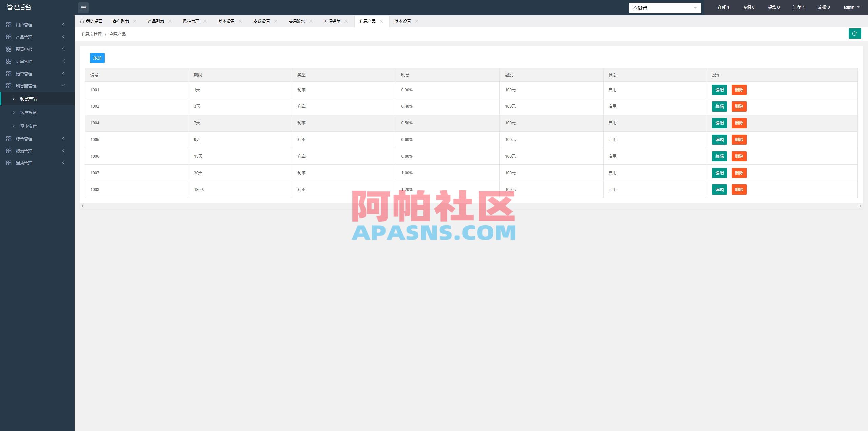Switch to the 客户列表 tab

point(120,21)
